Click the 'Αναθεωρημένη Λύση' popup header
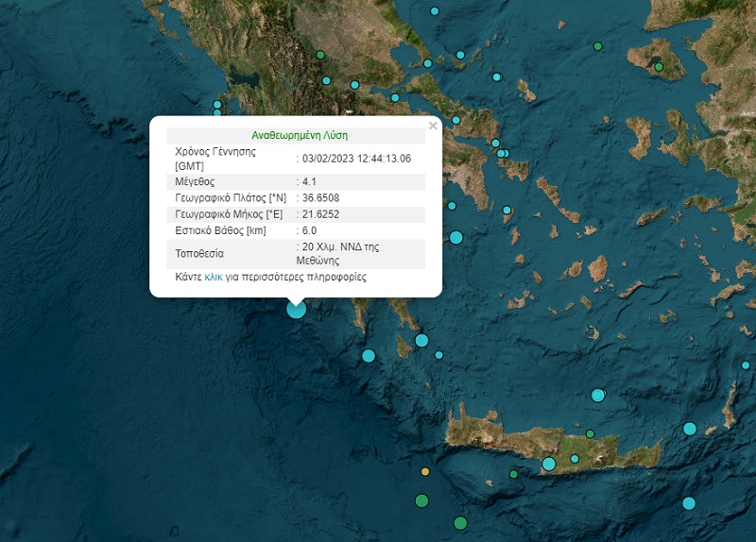The height and width of the screenshot is (542, 756). pyautogui.click(x=296, y=135)
